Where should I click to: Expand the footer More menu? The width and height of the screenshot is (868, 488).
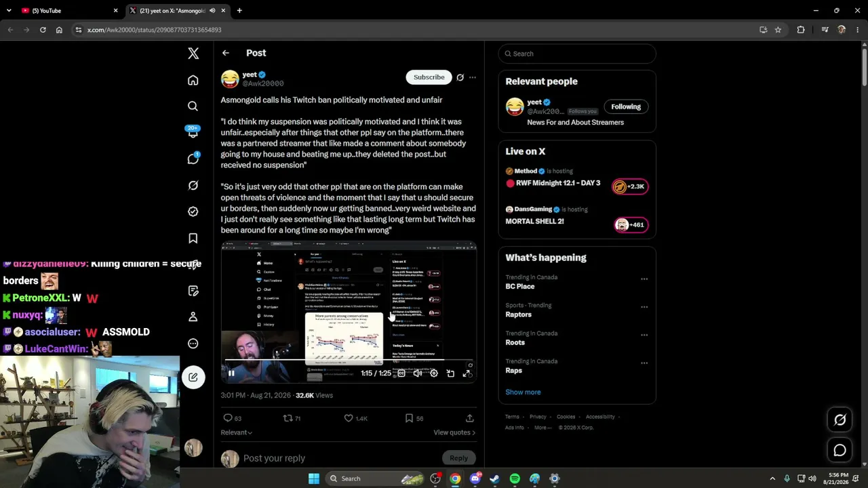click(x=542, y=428)
